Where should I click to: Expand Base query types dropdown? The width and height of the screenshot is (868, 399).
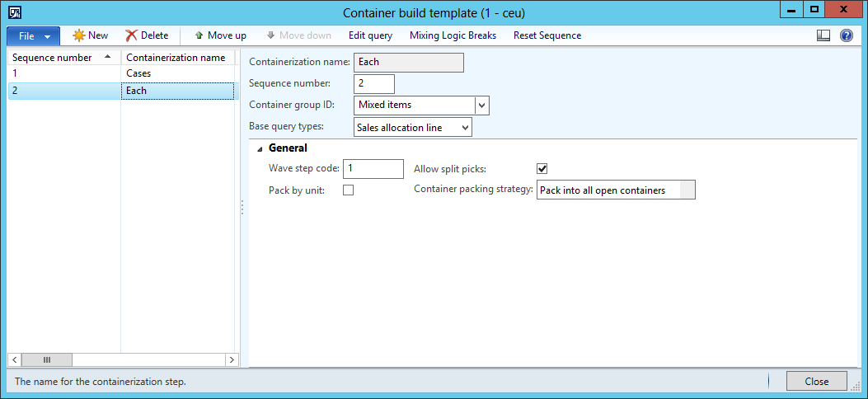(465, 128)
